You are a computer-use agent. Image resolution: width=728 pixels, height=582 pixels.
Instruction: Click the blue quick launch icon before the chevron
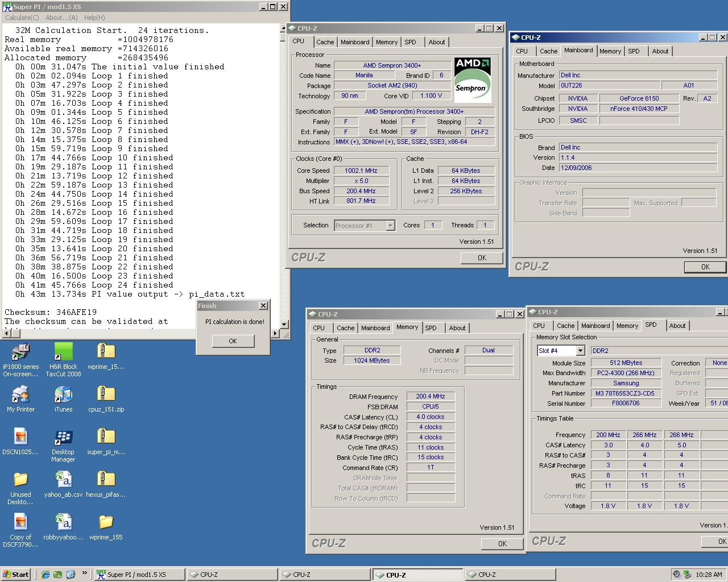pyautogui.click(x=71, y=575)
